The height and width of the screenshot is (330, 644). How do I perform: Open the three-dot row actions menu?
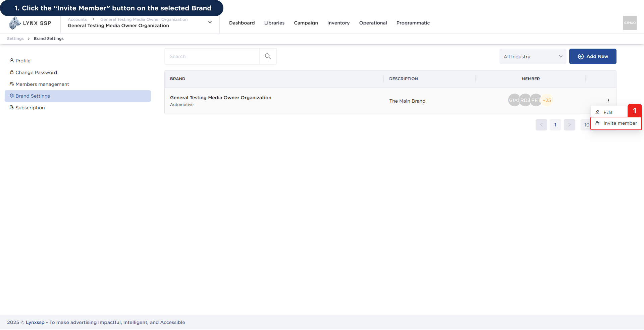608,101
